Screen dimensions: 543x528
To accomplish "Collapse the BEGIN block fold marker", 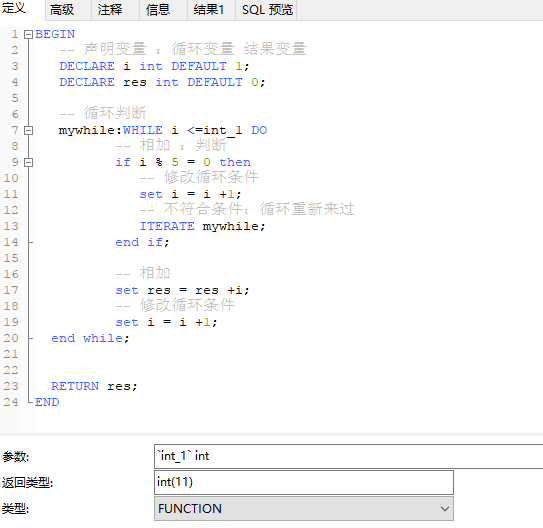I will coord(28,34).
